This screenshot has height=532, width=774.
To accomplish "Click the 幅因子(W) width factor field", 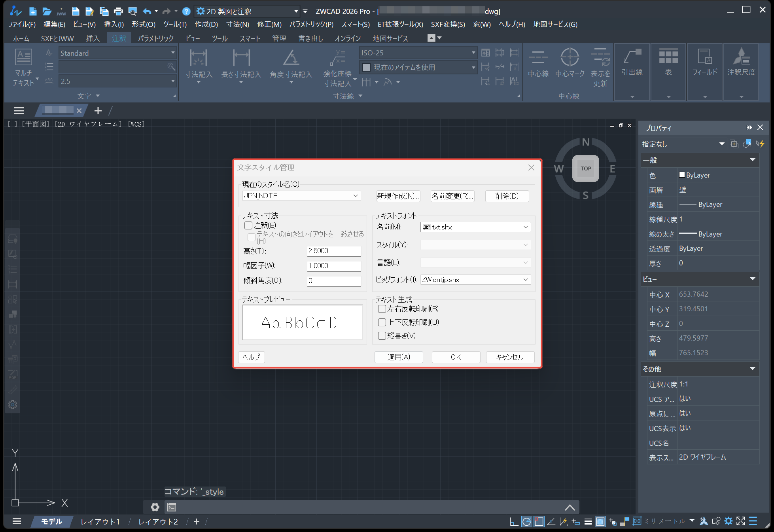I will coord(334,266).
